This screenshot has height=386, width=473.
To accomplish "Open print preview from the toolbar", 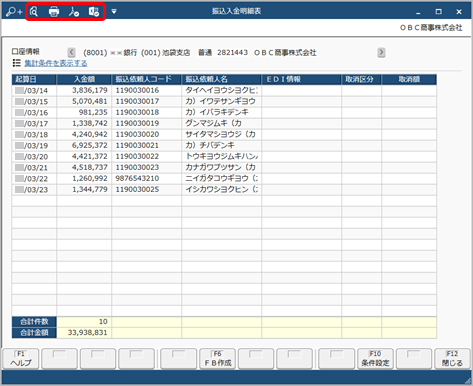I will (34, 12).
